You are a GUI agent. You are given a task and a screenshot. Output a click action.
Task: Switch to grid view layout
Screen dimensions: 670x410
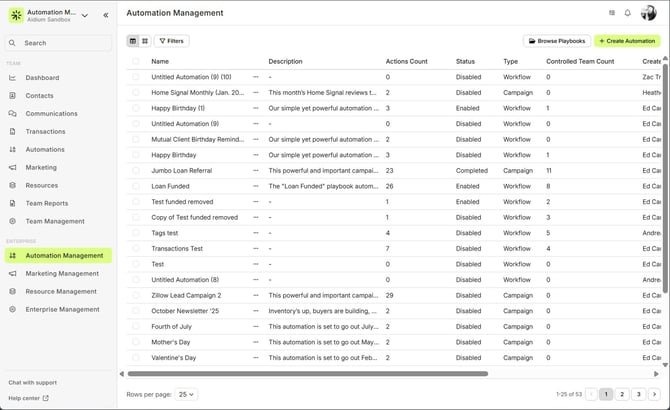(x=145, y=41)
